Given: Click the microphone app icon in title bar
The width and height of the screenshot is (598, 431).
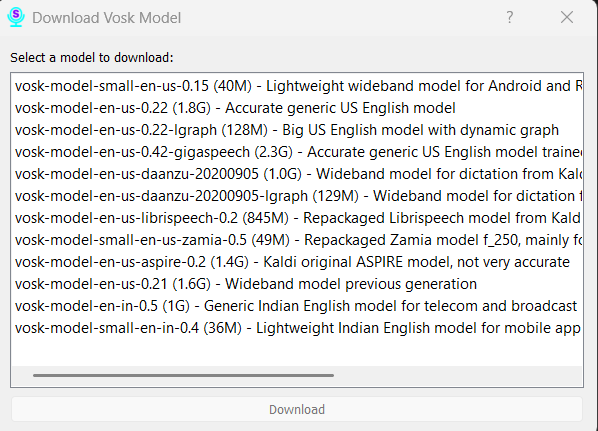Looking at the screenshot, I should (x=16, y=18).
